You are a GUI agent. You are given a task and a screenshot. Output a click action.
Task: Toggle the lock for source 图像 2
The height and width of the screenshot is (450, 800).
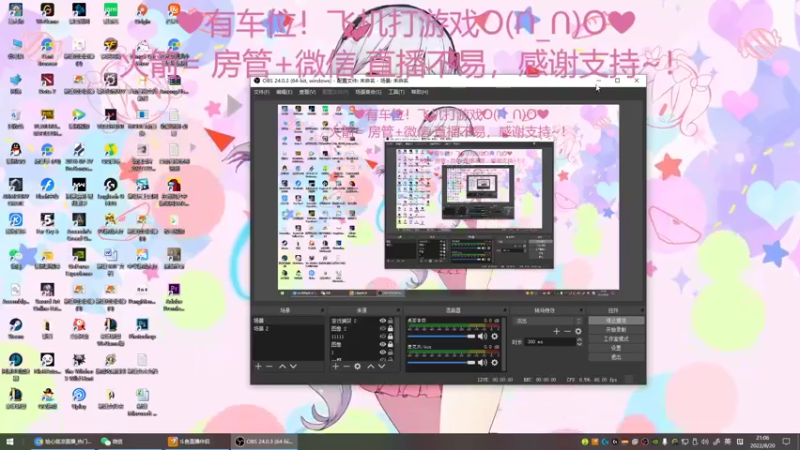[x=390, y=329]
